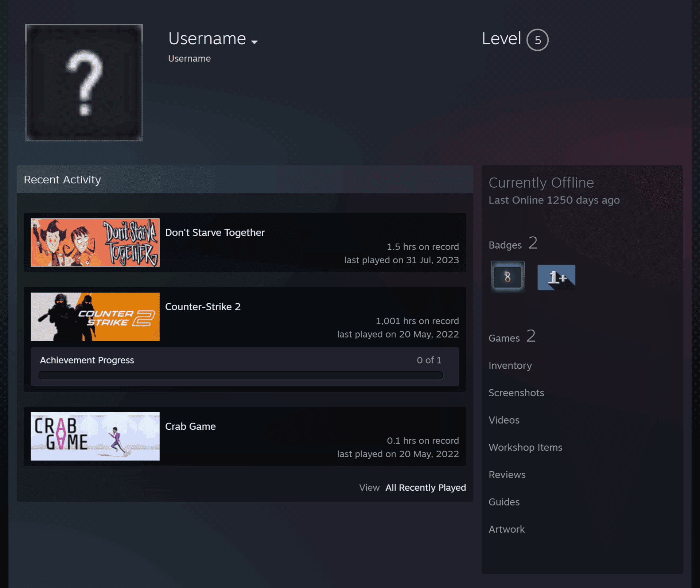This screenshot has height=588, width=700.
Task: Open the Counter-Strike 2 title link
Action: pos(203,307)
